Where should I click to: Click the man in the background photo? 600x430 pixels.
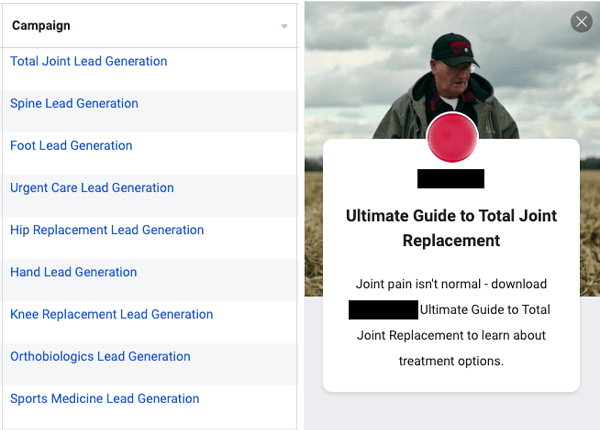pyautogui.click(x=455, y=80)
